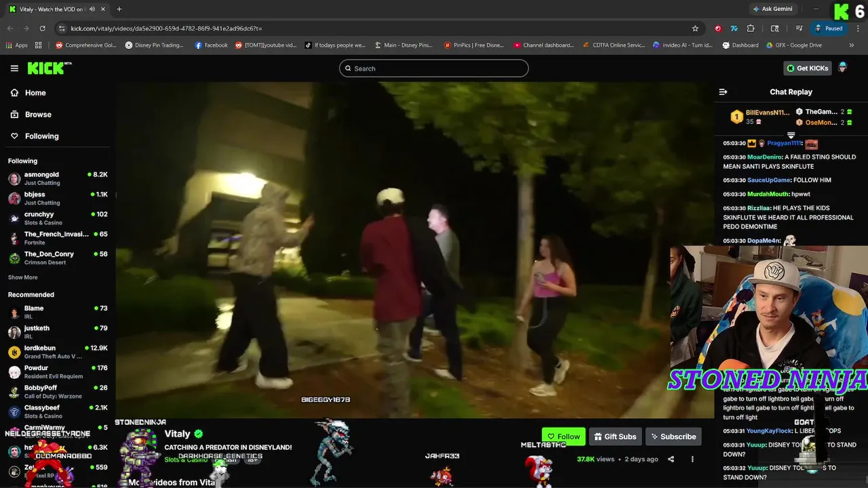
Task: Reload the browser page
Action: [42, 28]
